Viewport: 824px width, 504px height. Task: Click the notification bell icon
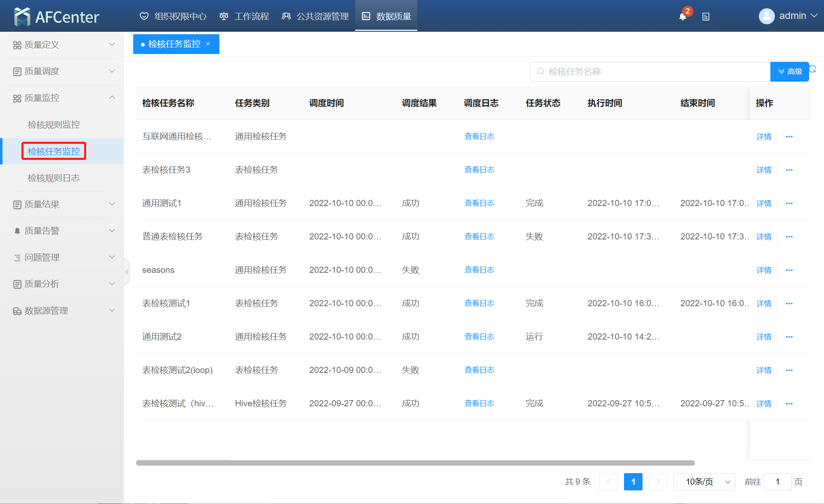coord(683,16)
